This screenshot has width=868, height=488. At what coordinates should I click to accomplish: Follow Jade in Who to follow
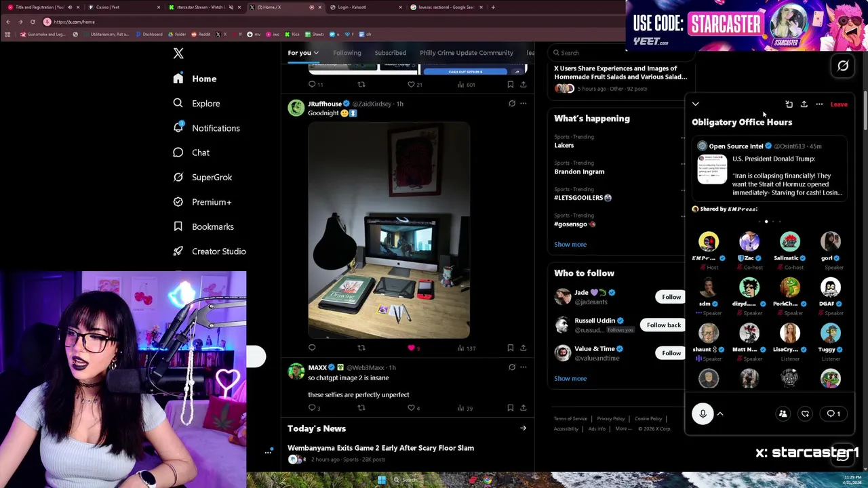tap(671, 297)
